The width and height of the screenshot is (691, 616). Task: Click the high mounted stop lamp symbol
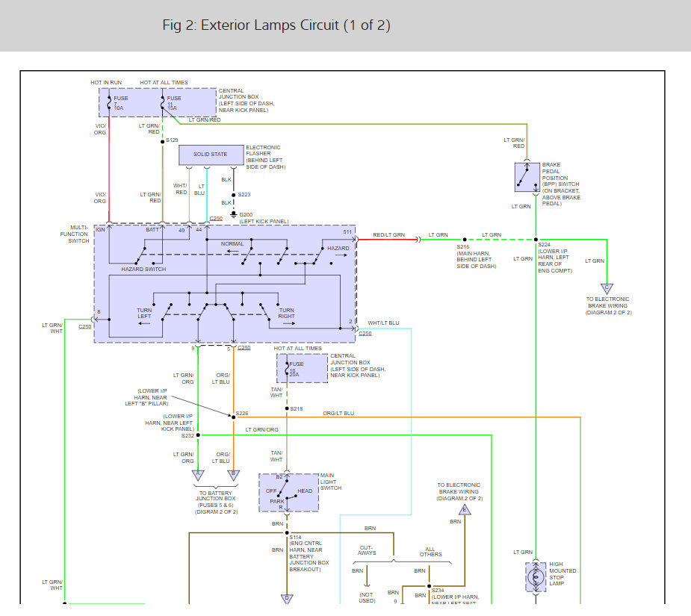coord(536,576)
